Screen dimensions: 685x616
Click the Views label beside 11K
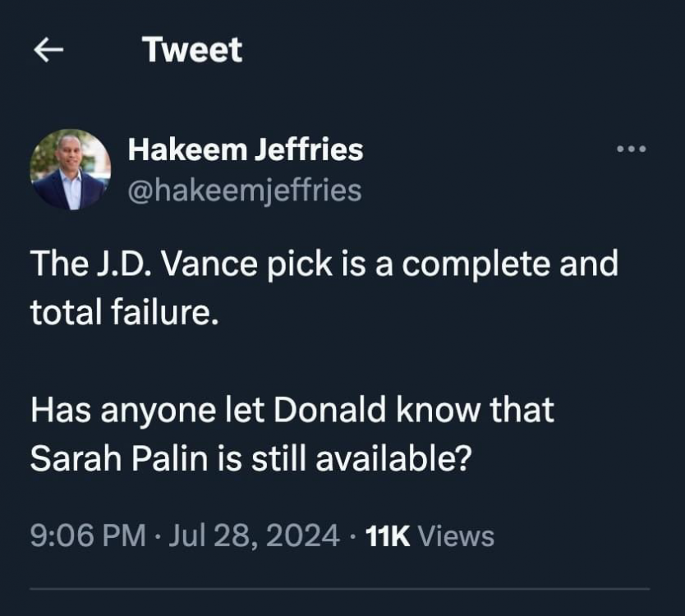coord(457,536)
